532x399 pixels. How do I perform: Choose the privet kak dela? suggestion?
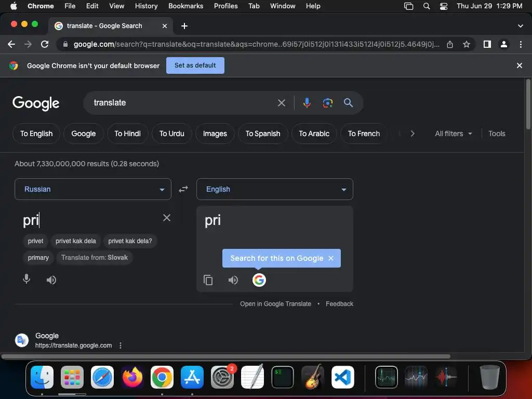point(130,241)
